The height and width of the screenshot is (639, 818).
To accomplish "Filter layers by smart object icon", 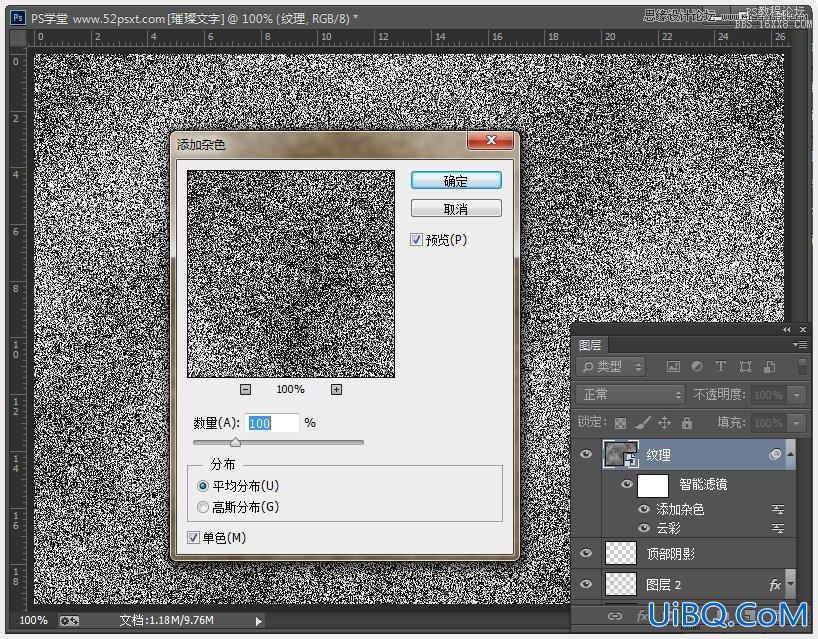I will (x=769, y=367).
